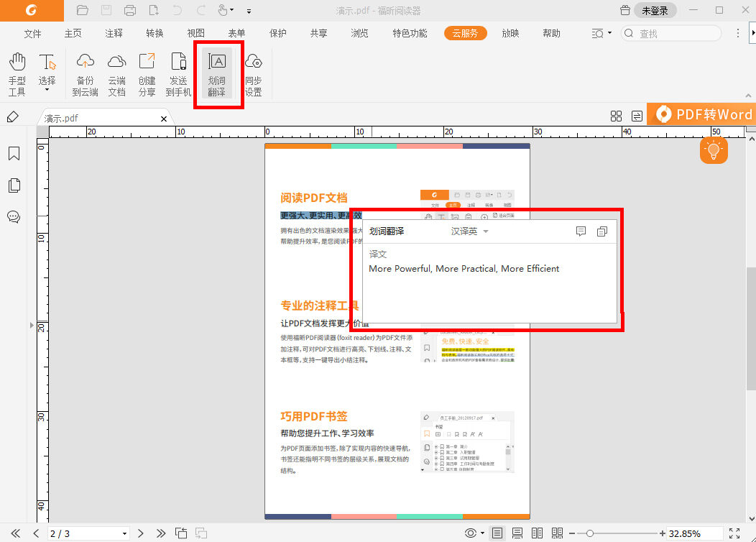
Task: Activate the 划词翻译 word translation tool
Action: pos(218,72)
